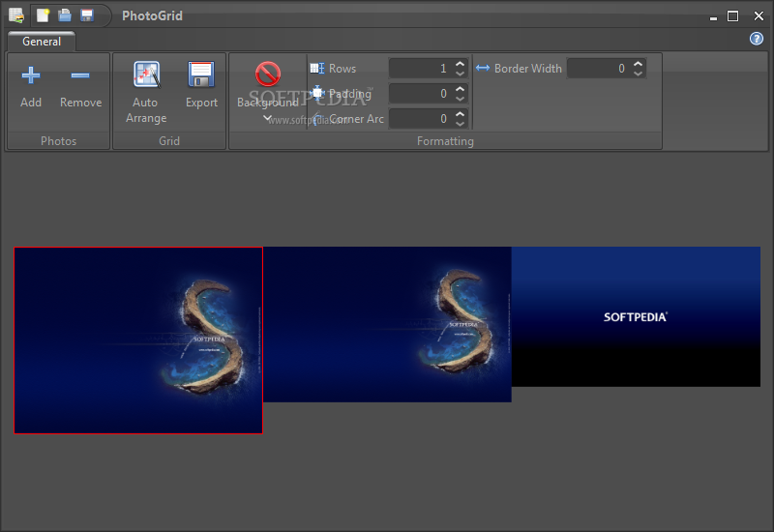Viewport: 774px width, 532px height.
Task: Click into the Rows number field
Action: click(x=419, y=69)
